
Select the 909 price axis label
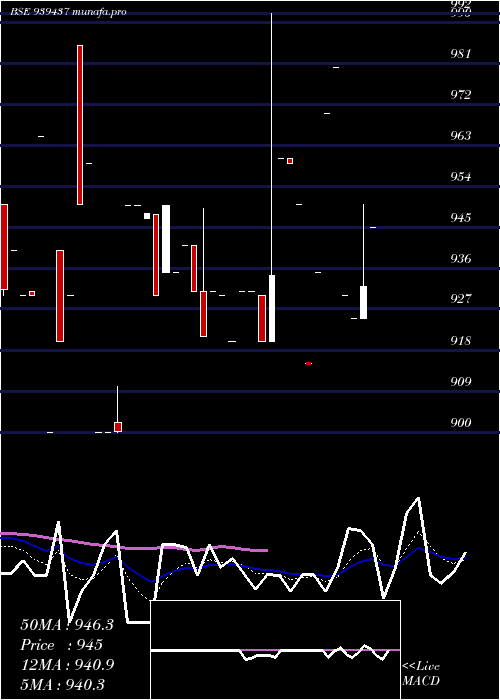460,382
